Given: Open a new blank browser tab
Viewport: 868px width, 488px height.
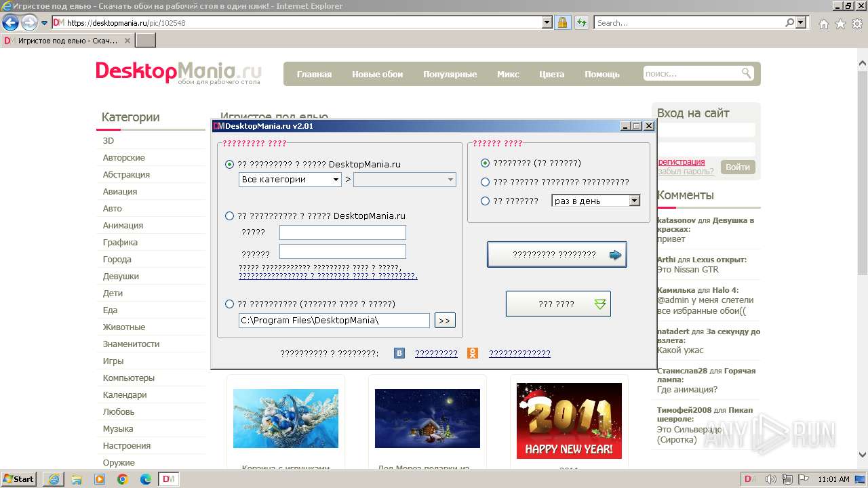Looking at the screenshot, I should pyautogui.click(x=146, y=41).
